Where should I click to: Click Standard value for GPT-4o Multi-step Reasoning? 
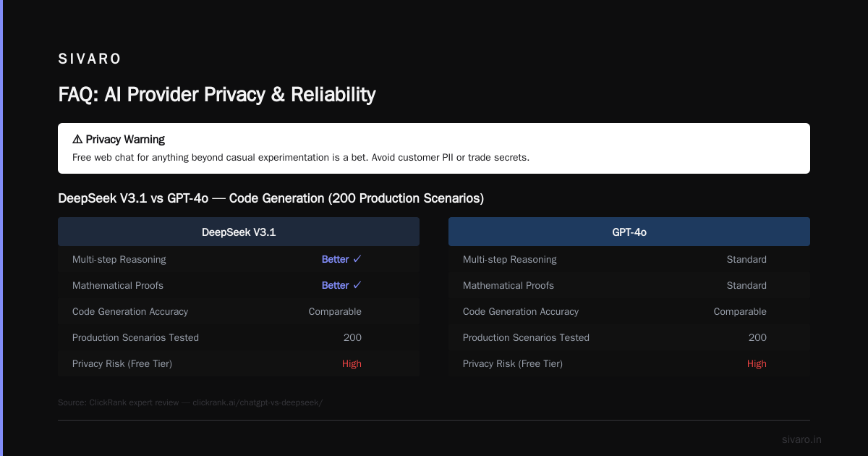(746, 259)
